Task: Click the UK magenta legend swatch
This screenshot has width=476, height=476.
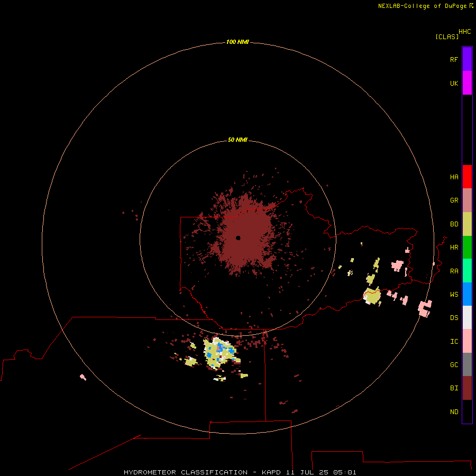Action: coord(467,83)
